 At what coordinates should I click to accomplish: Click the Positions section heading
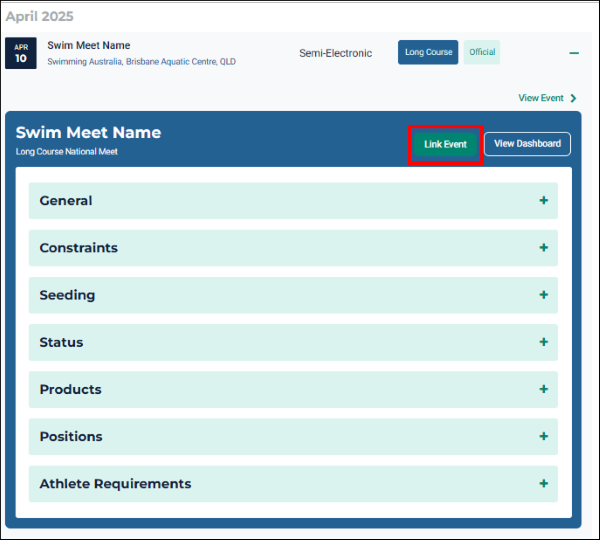71,436
